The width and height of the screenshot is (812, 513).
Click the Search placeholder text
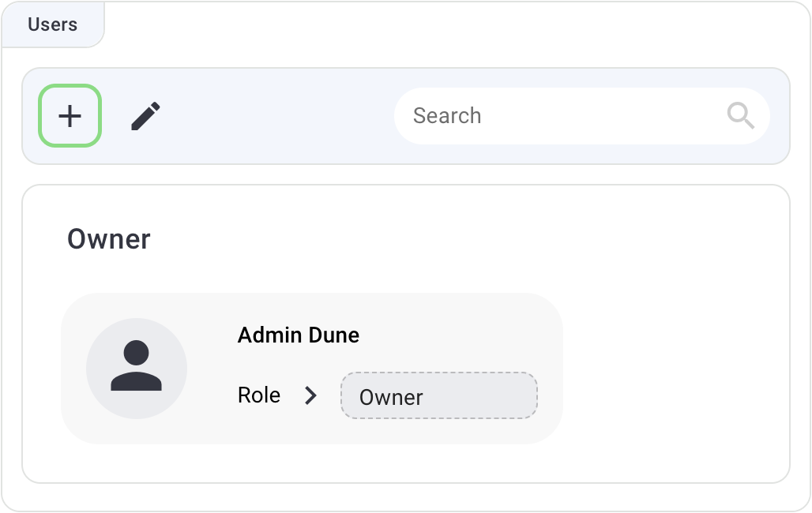point(447,116)
